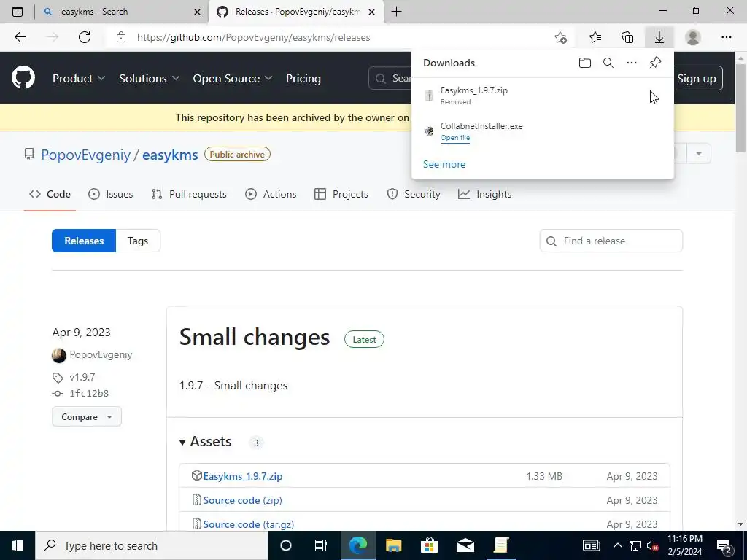Open the Code tab
This screenshot has height=560, width=747.
(x=50, y=194)
